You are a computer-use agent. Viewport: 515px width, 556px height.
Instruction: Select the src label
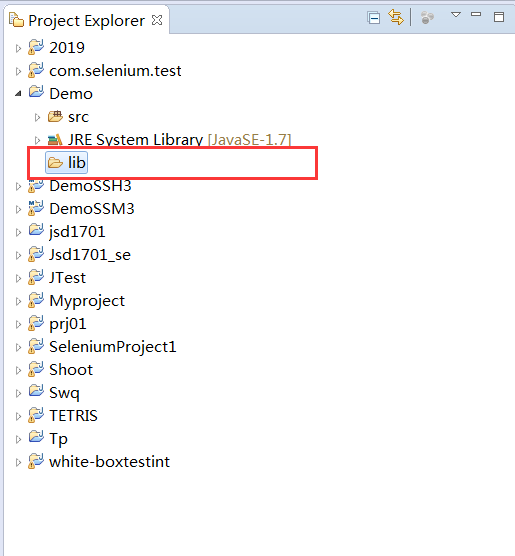[78, 117]
